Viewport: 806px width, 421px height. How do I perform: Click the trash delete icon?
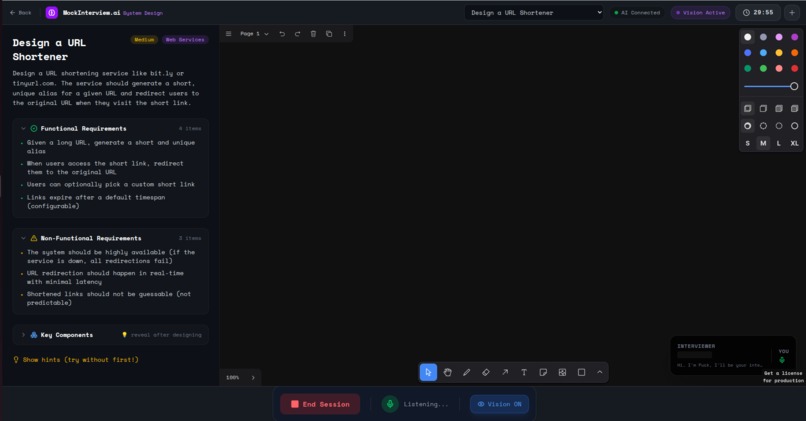point(313,34)
